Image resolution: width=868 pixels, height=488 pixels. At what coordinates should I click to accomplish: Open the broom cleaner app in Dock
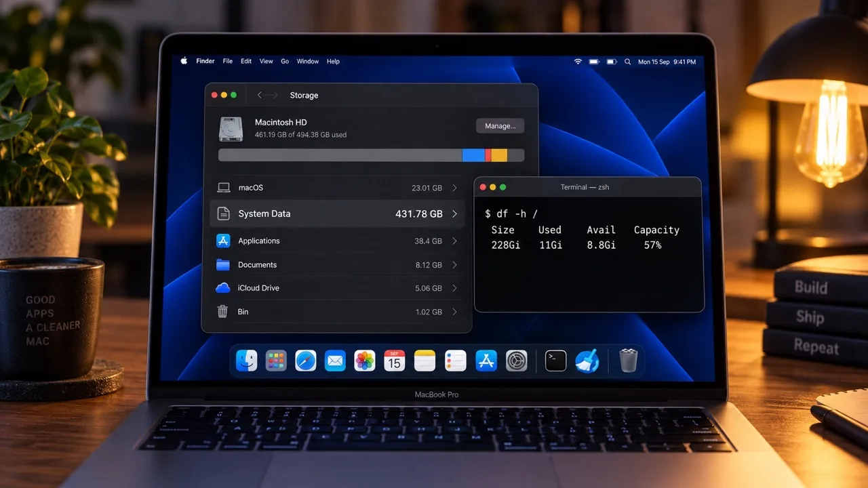coord(587,361)
